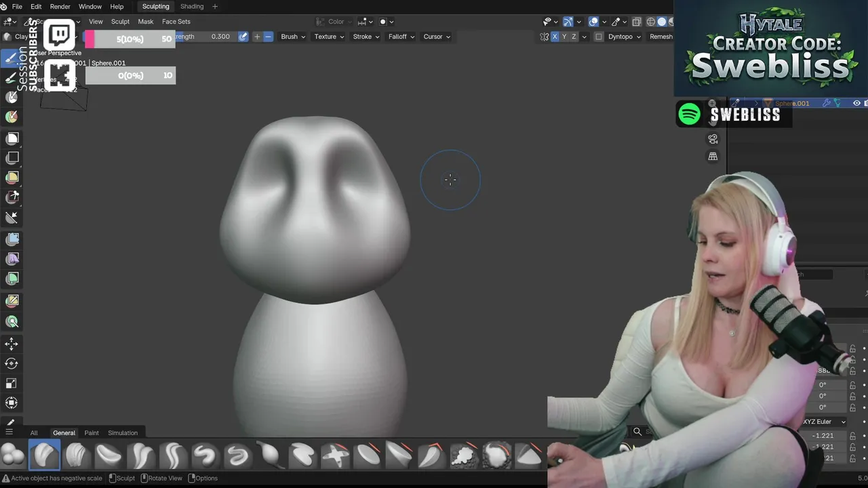Select the Color Filter tool

click(x=12, y=279)
